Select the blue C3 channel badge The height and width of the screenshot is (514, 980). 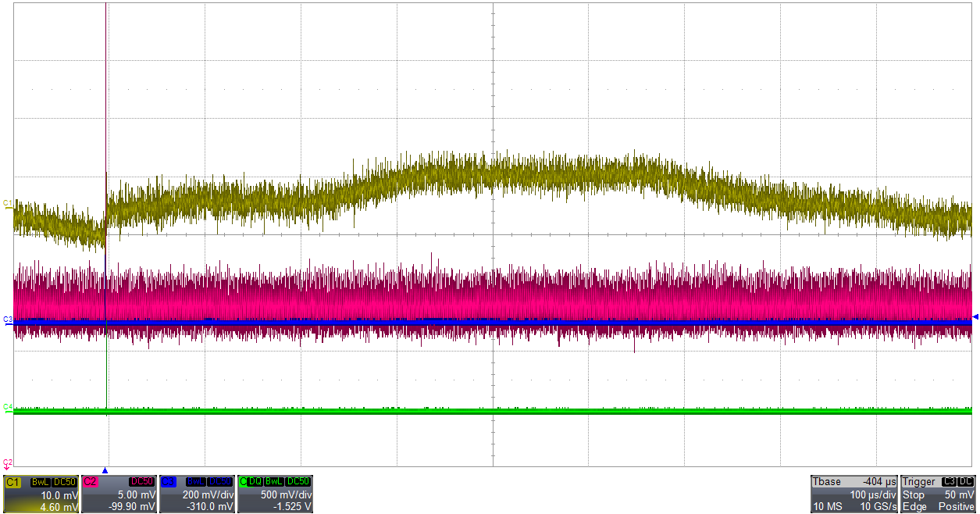(x=168, y=482)
